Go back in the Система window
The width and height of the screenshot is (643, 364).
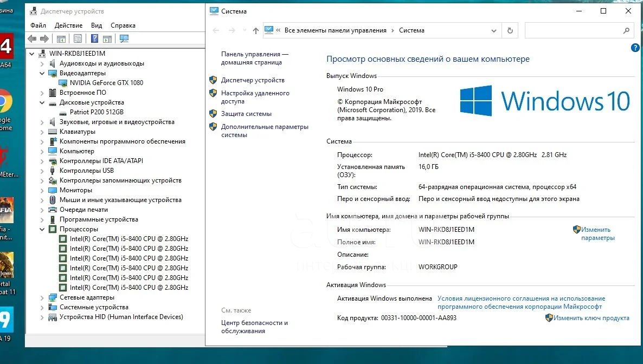[x=216, y=30]
